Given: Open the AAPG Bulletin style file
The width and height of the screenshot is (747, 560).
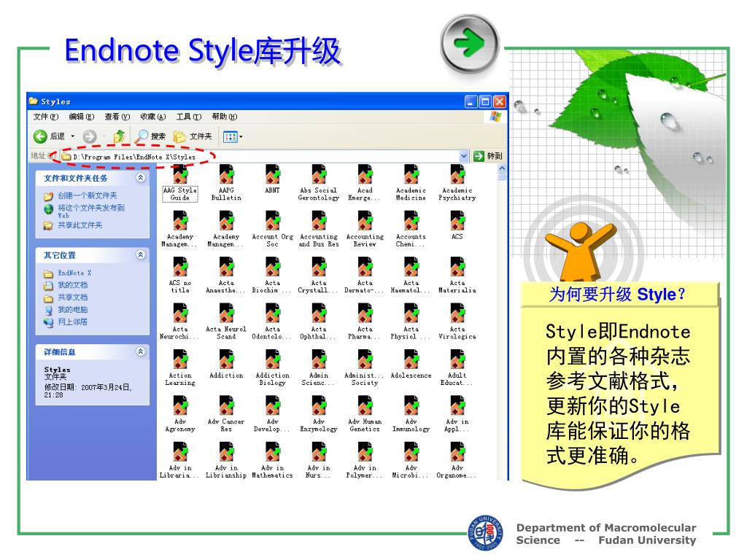Looking at the screenshot, I should [226, 183].
